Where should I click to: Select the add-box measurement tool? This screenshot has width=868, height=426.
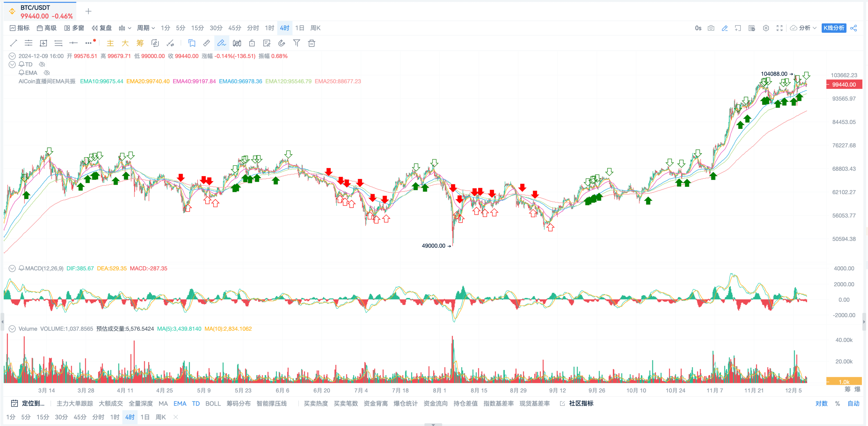point(43,43)
